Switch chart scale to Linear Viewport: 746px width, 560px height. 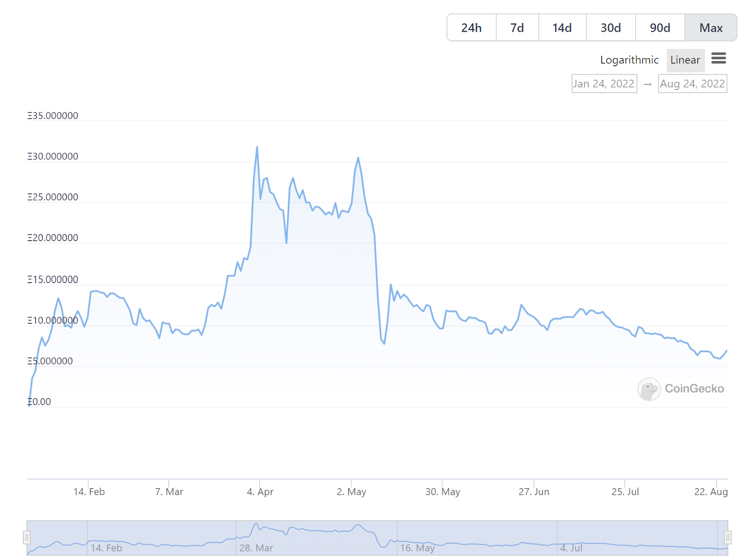pos(685,60)
